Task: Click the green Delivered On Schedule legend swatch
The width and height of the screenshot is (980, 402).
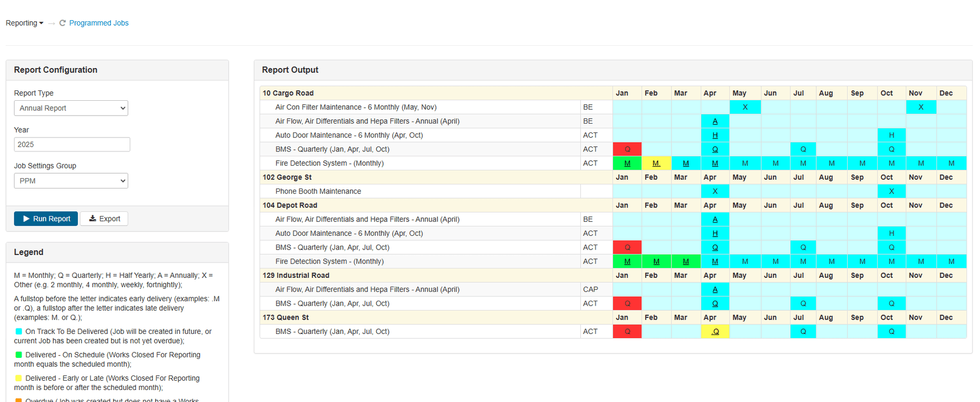Action: click(19, 355)
